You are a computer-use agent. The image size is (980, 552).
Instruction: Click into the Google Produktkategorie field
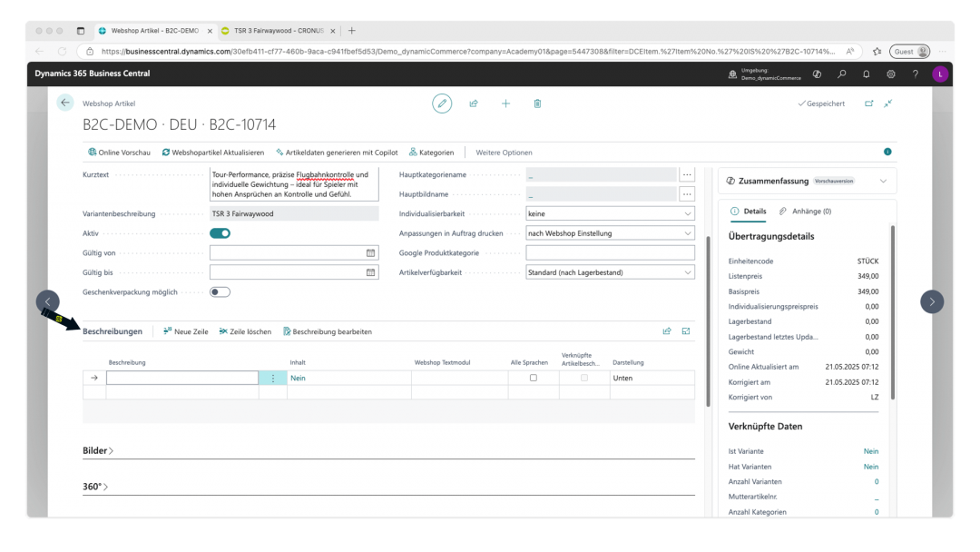(x=610, y=253)
